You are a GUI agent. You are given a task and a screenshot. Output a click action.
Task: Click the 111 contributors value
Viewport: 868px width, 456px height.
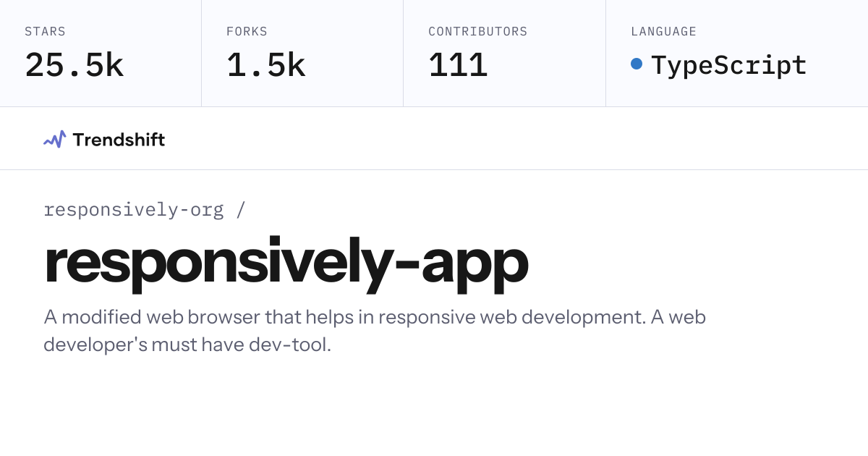point(458,65)
